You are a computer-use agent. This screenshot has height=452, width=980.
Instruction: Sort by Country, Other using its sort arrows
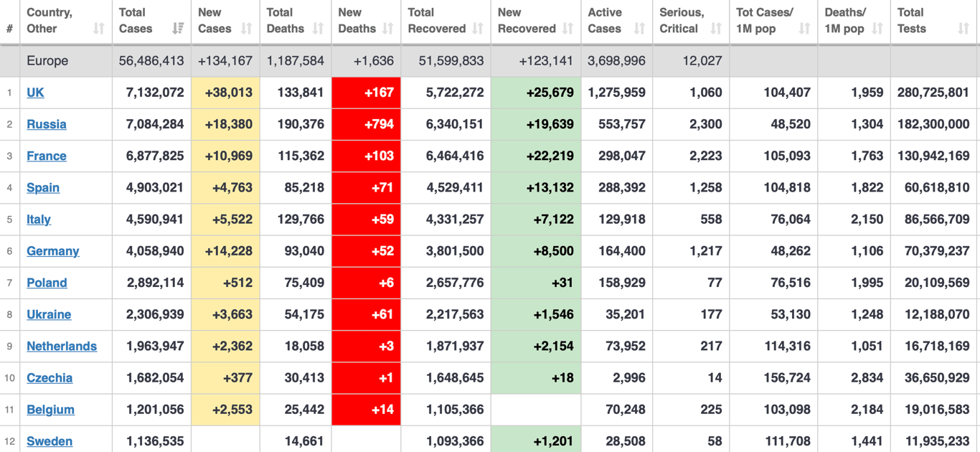99,29
